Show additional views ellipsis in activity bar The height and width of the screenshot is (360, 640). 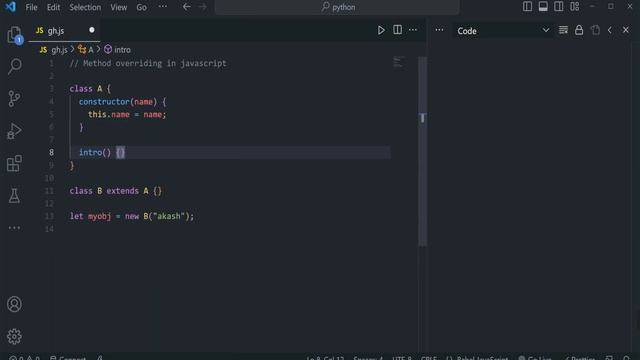[14, 228]
